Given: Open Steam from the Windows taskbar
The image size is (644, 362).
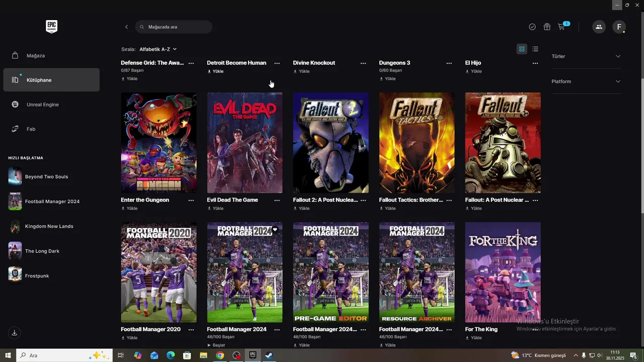Looking at the screenshot, I should pos(269,355).
